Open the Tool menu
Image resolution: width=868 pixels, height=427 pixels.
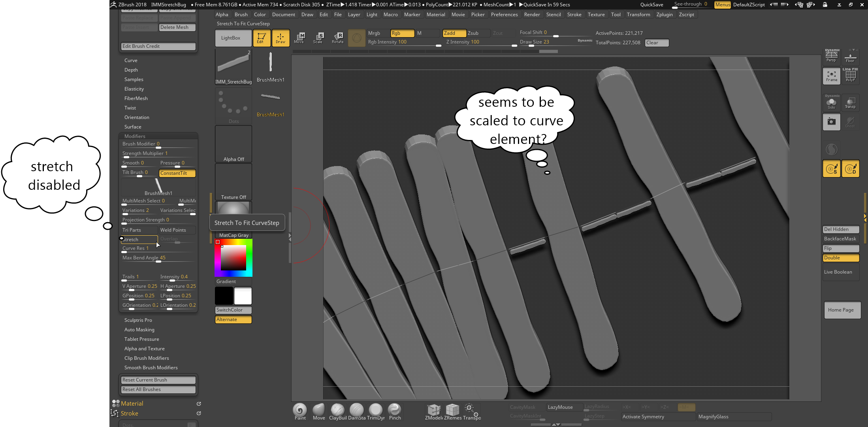(616, 15)
